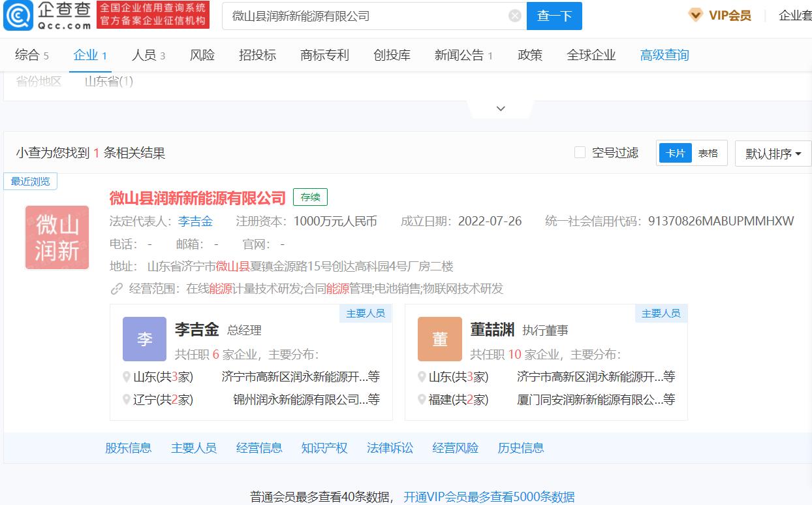This screenshot has width=812, height=505.
Task: Switch to the 招投标 tab
Action: click(x=257, y=55)
